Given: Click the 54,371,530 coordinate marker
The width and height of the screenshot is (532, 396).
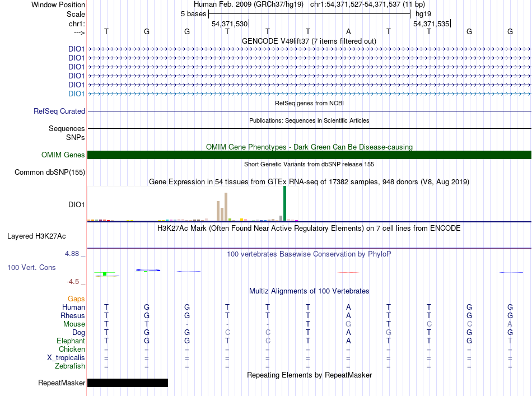Looking at the screenshot, I should (x=230, y=24).
